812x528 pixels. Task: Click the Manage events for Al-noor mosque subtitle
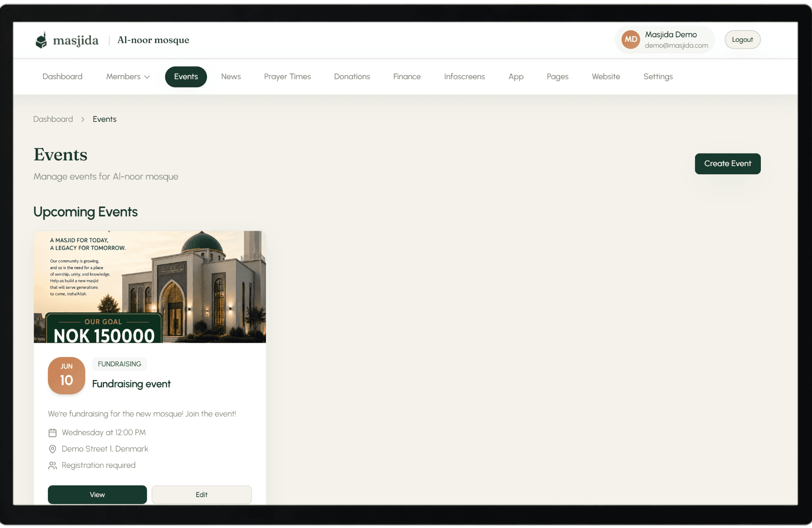(x=106, y=177)
